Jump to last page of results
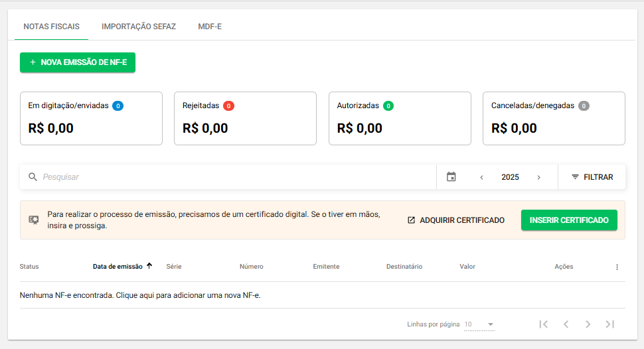Viewport: 644px width, 349px height. (x=610, y=324)
